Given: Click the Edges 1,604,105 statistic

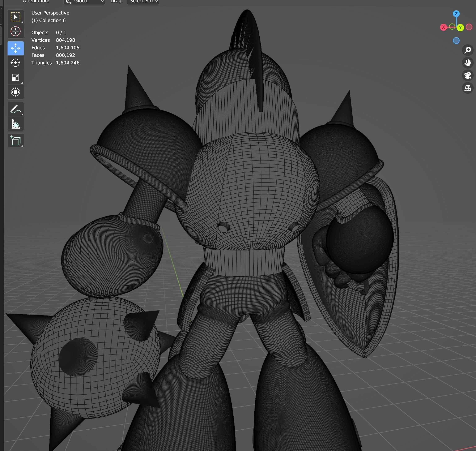Looking at the screenshot, I should [55, 48].
